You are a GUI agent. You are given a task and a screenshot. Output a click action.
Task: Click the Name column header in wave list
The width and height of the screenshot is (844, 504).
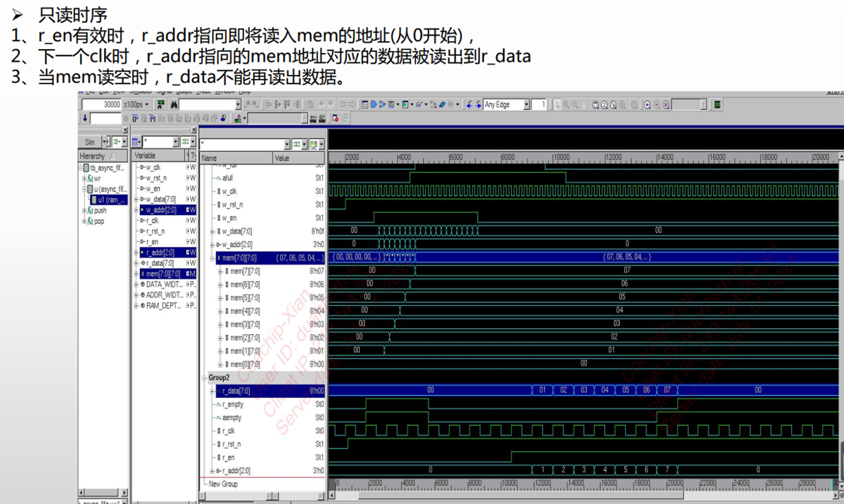pyautogui.click(x=236, y=158)
